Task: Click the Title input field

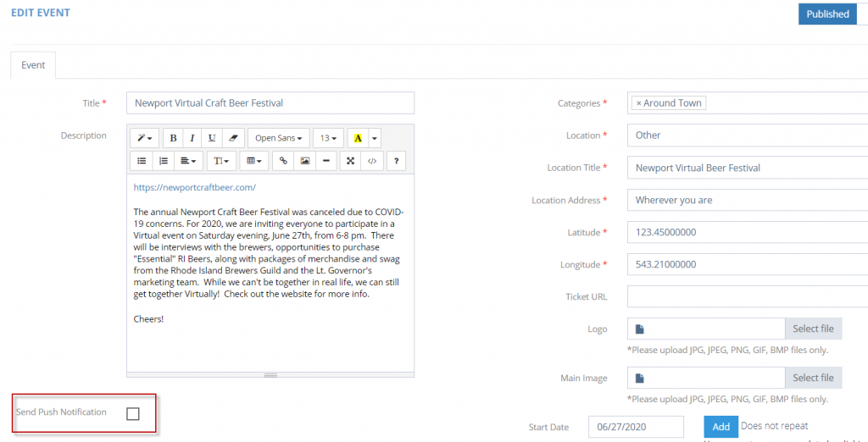Action: click(x=270, y=103)
